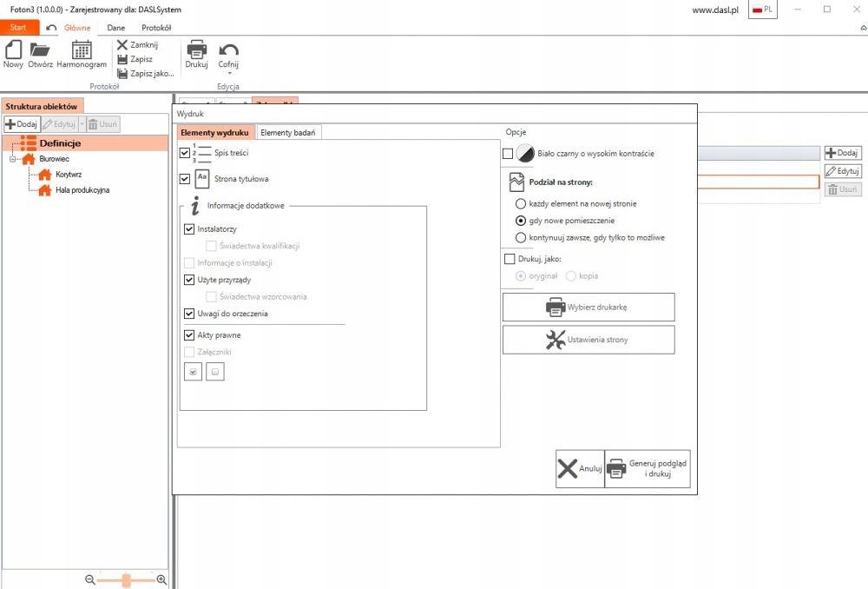Open Ustawienia strony settings

point(589,340)
